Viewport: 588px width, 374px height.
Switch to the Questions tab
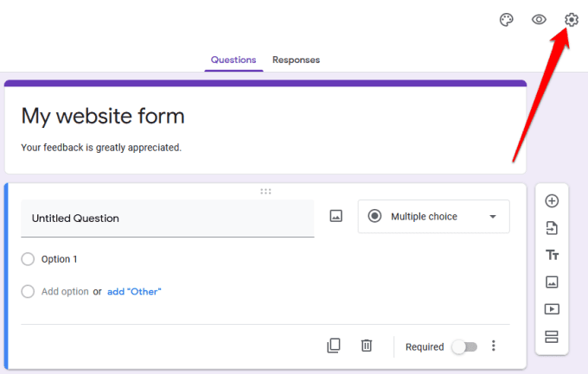(233, 60)
